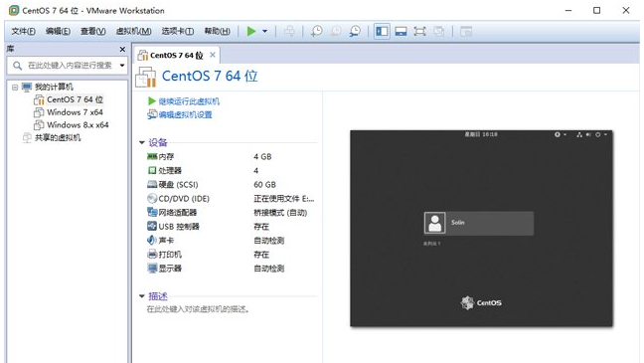Select Windows 8.x x64 virtual machine
The image size is (644, 363).
(71, 125)
